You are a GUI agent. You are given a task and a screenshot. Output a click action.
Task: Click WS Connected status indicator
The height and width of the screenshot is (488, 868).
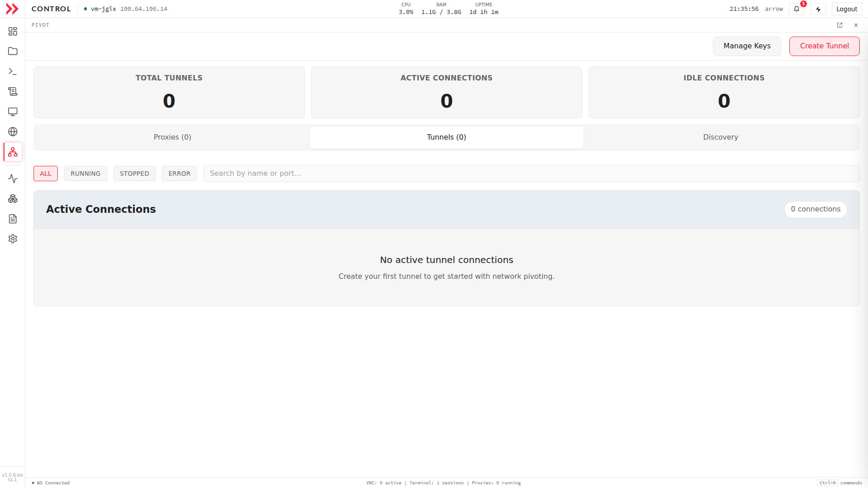click(51, 483)
